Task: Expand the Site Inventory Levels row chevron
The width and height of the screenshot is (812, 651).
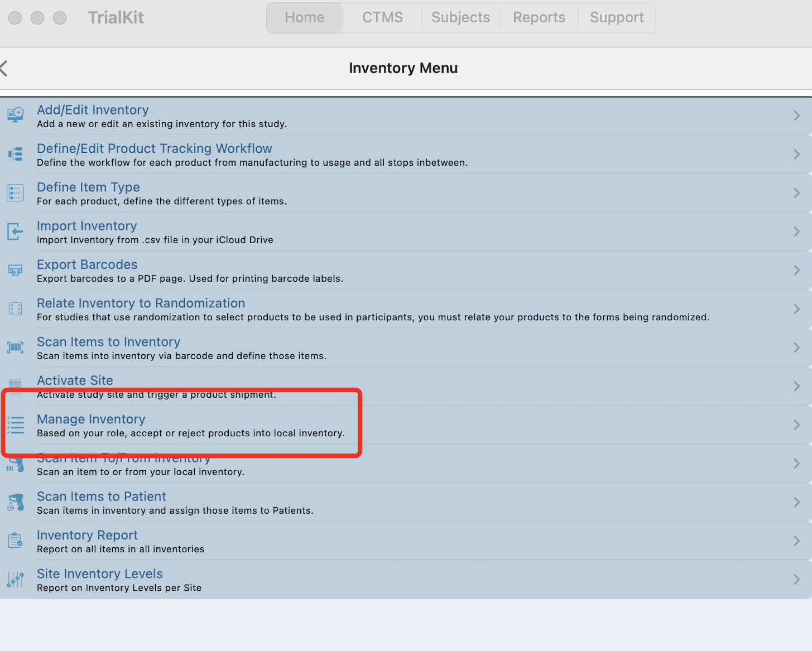Action: 797,580
